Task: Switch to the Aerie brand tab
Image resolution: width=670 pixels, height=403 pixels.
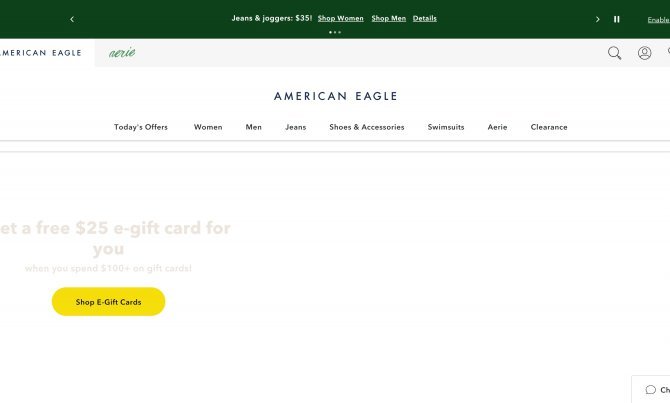Action: coord(122,53)
